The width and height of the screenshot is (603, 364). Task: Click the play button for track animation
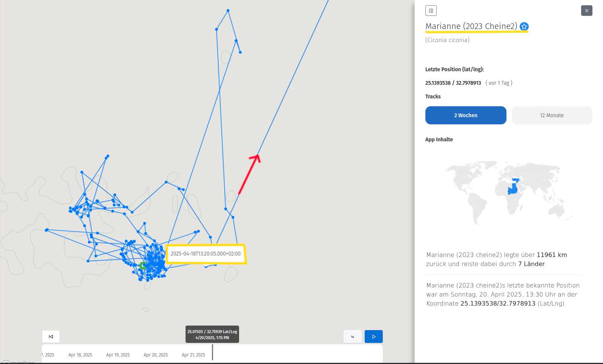(x=373, y=336)
